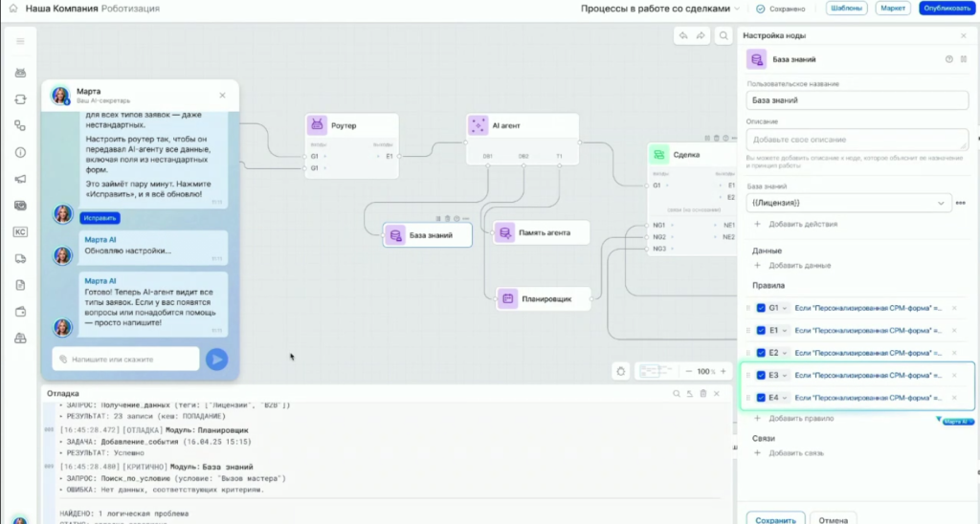This screenshot has width=980, height=524.
Task: Uncheck the G1 rule checkbox
Action: click(x=761, y=308)
